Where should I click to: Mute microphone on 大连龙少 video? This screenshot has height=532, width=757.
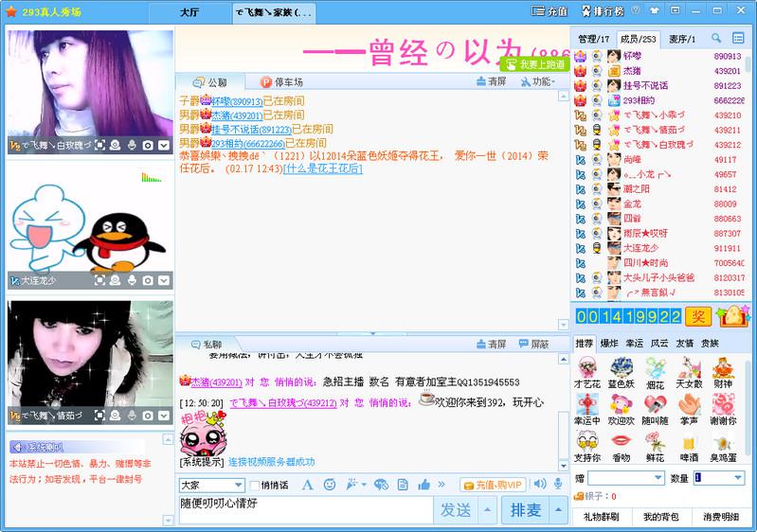click(132, 280)
